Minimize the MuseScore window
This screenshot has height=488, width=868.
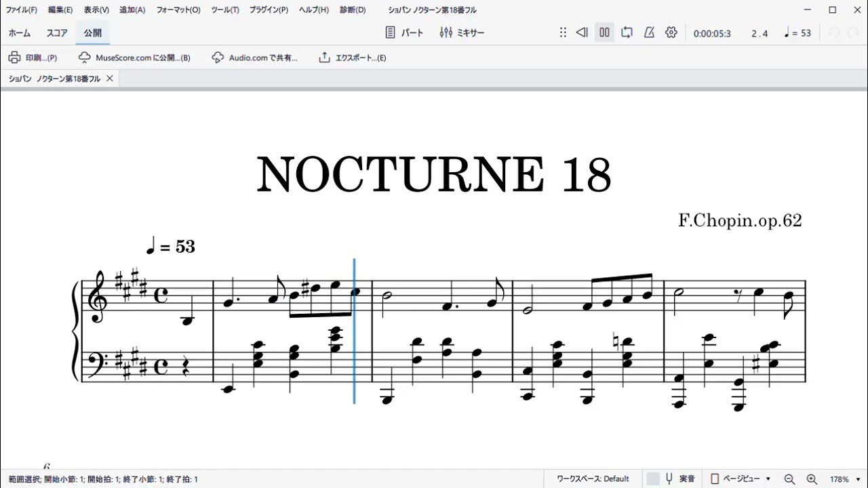(x=808, y=10)
